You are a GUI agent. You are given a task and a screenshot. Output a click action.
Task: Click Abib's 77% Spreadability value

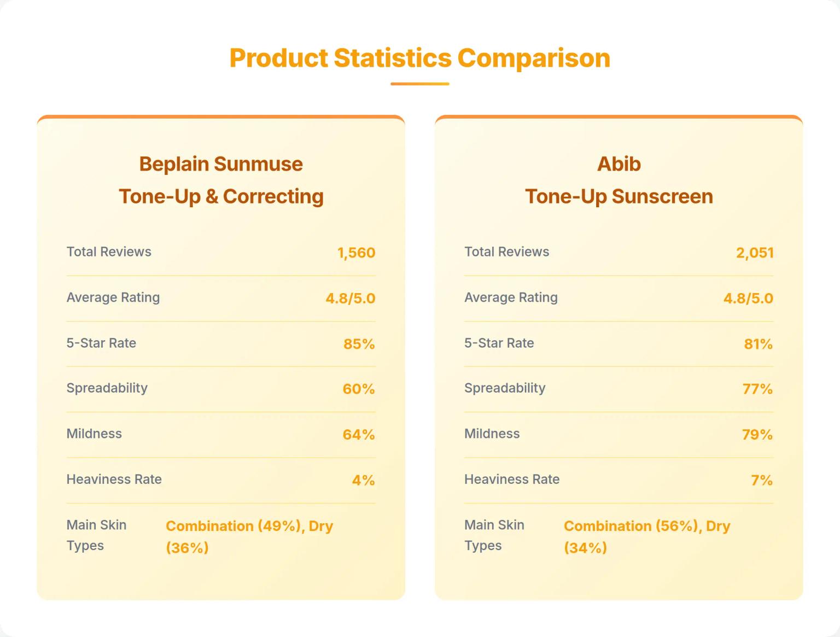[757, 389]
